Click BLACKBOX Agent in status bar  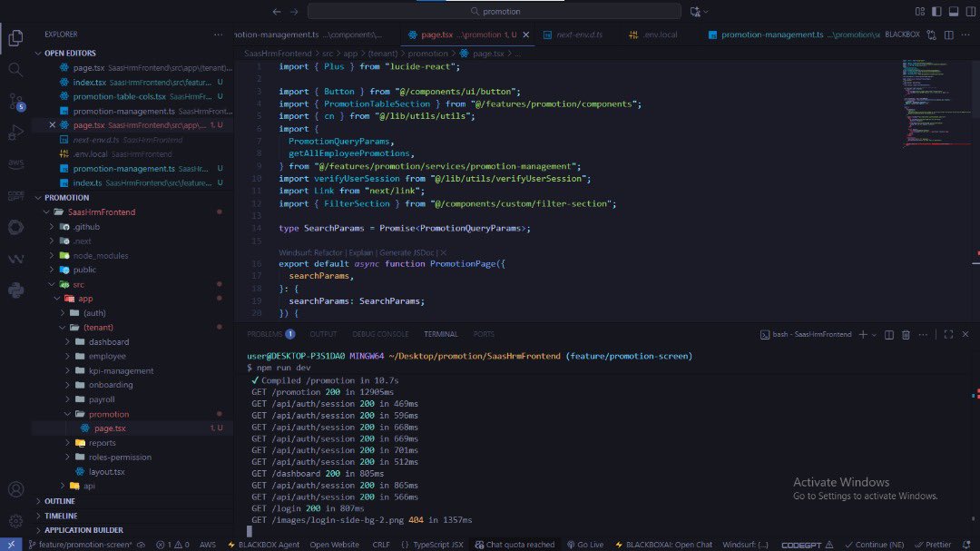tap(264, 545)
